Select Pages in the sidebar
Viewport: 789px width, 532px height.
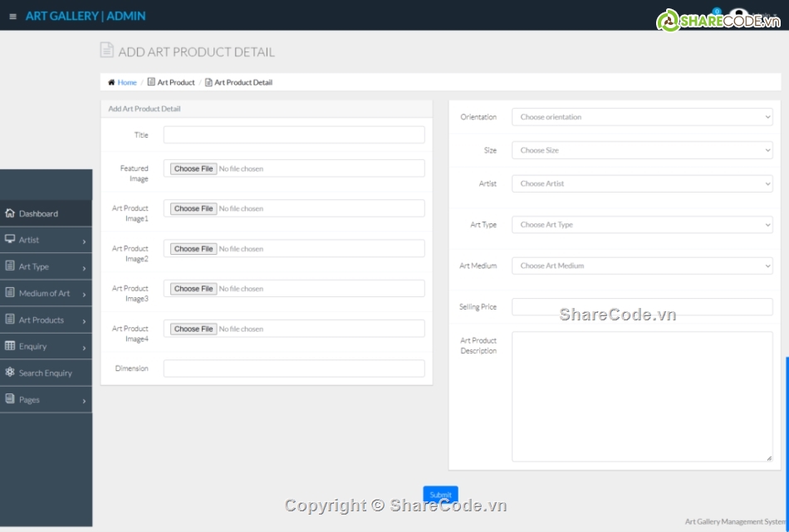click(x=46, y=400)
